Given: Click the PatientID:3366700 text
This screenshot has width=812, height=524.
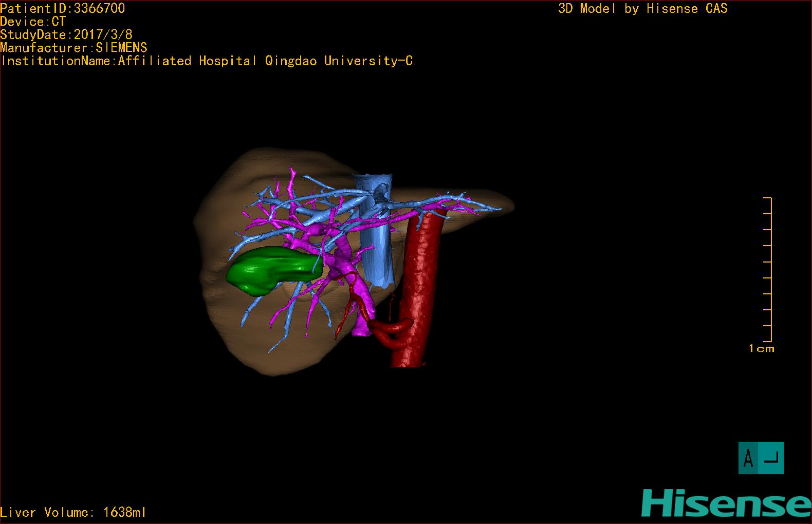Looking at the screenshot, I should point(63,8).
